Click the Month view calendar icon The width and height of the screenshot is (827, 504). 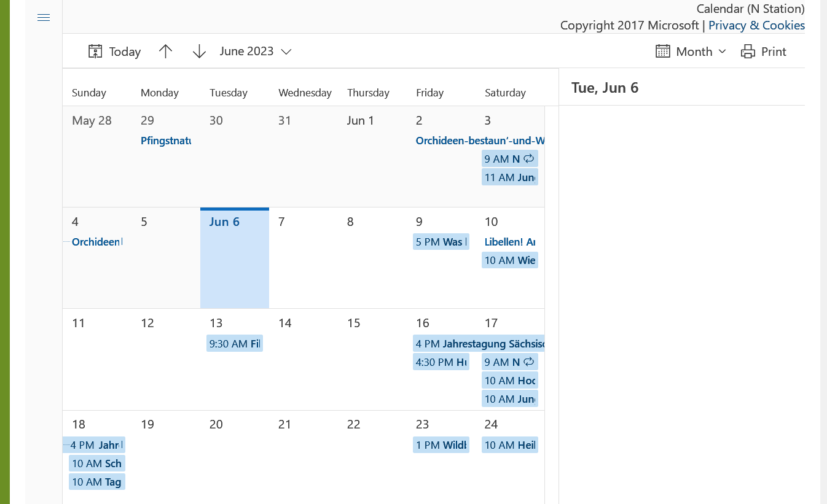662,52
